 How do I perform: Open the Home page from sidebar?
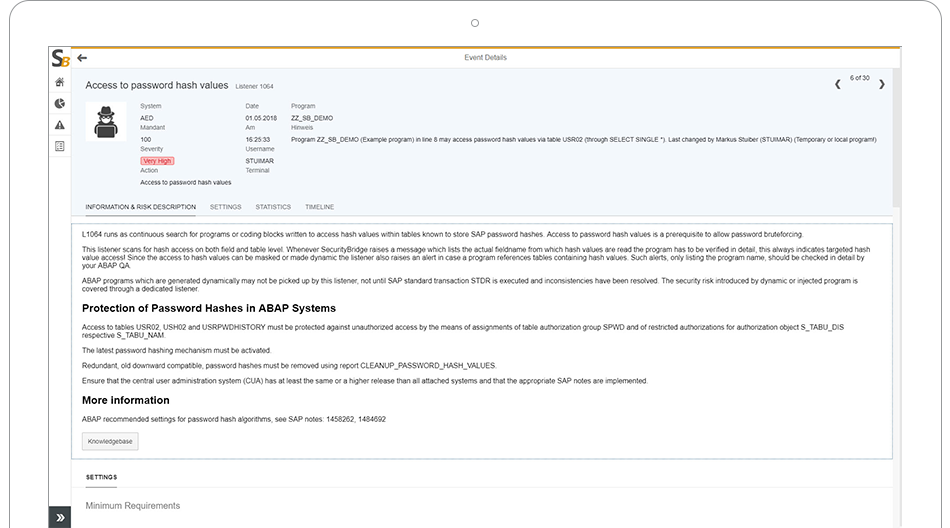[59, 82]
